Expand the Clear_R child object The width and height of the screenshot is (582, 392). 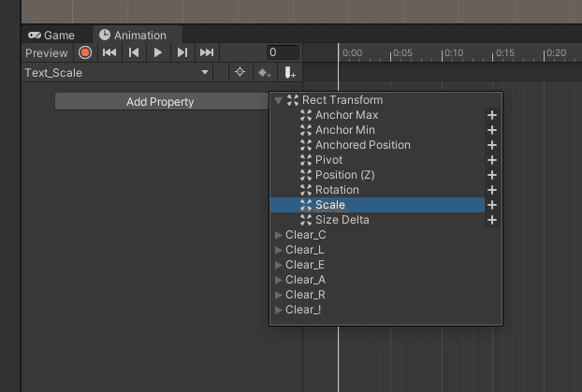(x=278, y=295)
